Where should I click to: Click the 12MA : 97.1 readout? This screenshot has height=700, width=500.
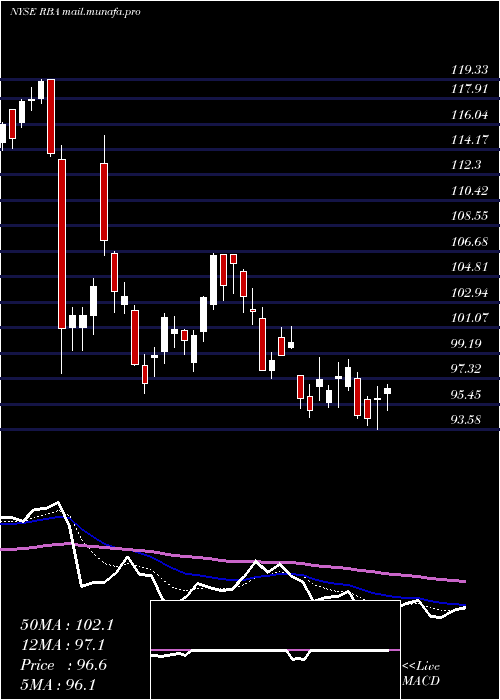[x=64, y=645]
